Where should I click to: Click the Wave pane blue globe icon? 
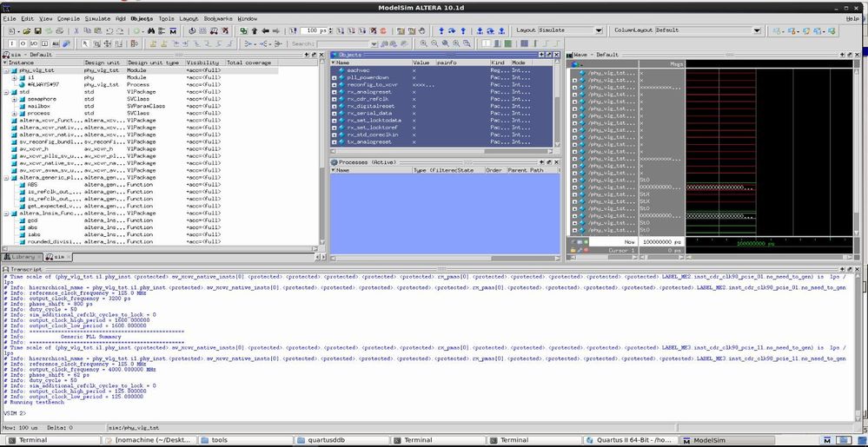574,63
